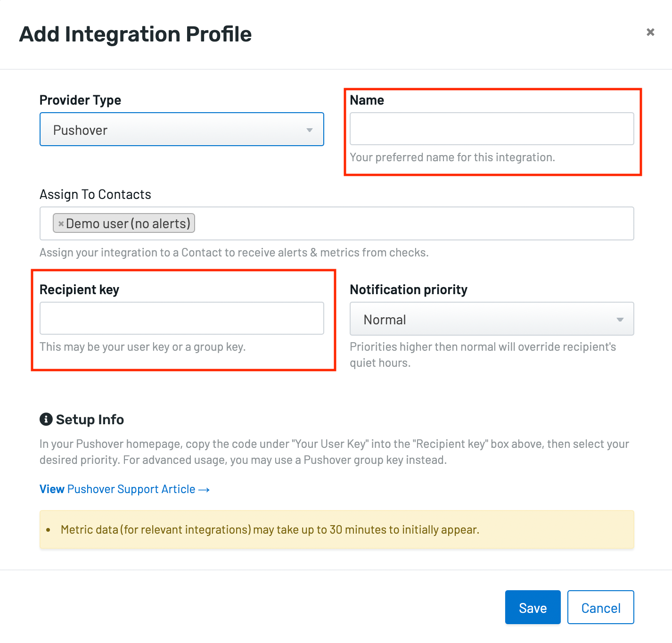The image size is (672, 643).
Task: Open the Provider Type dropdown arrow
Action: [310, 130]
